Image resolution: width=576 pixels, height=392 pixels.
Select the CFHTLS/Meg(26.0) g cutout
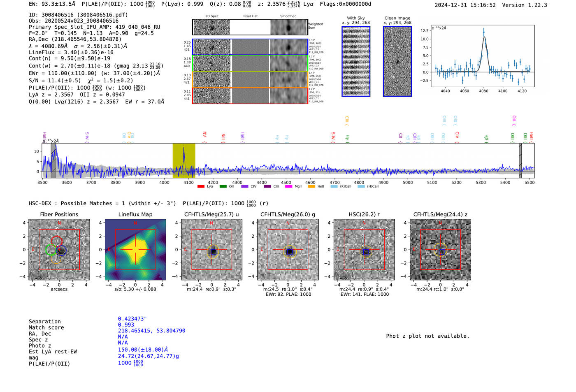(288, 250)
